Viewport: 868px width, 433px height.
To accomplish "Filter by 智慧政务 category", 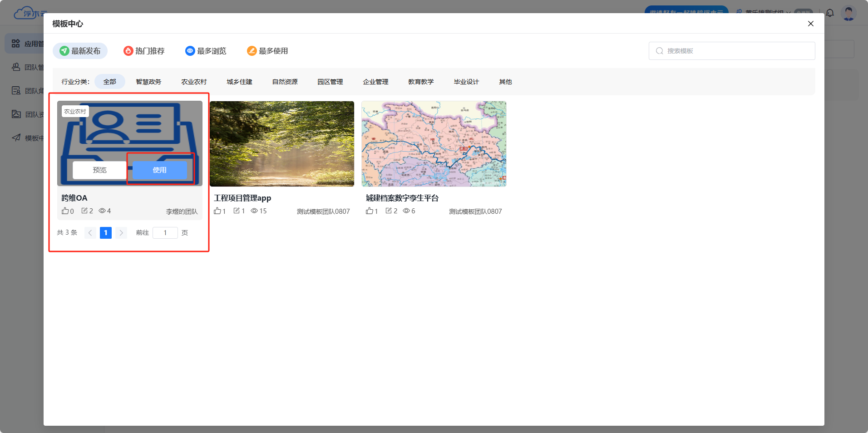I will [x=148, y=82].
